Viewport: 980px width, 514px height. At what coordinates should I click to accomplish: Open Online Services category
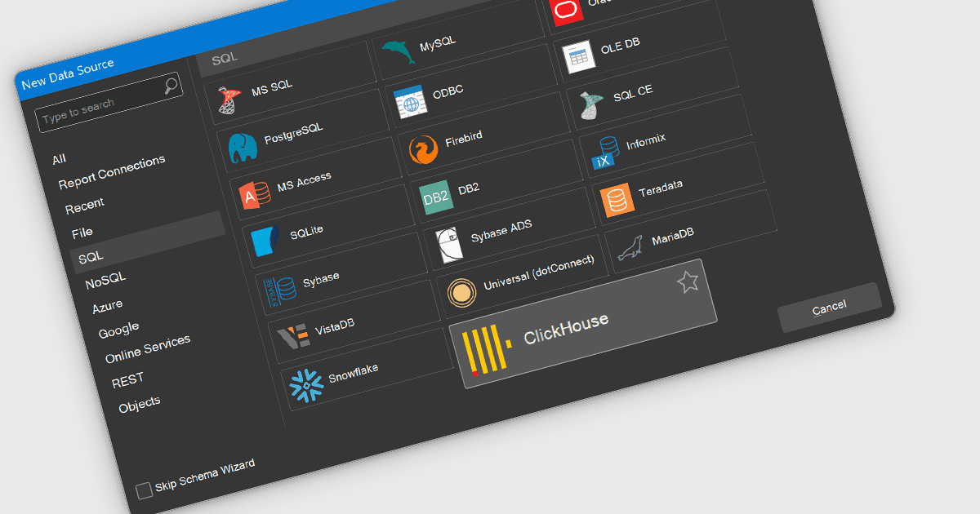[x=148, y=349]
